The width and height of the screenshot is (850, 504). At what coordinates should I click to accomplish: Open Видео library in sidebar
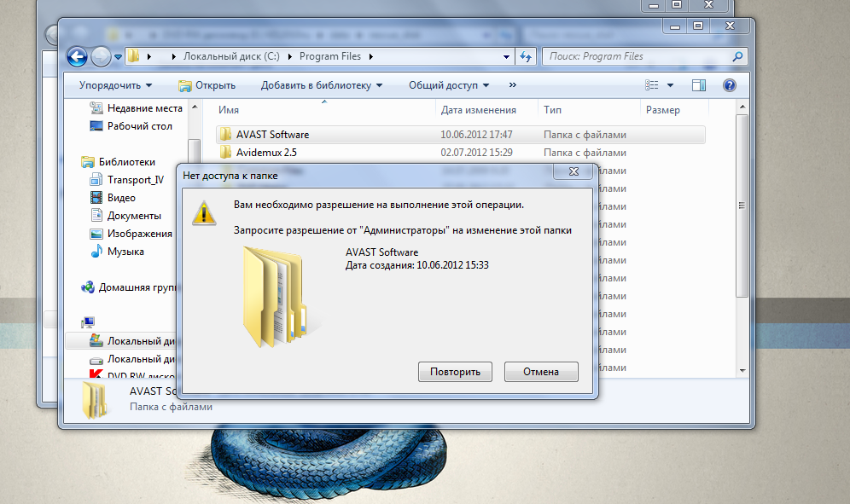coord(121,198)
